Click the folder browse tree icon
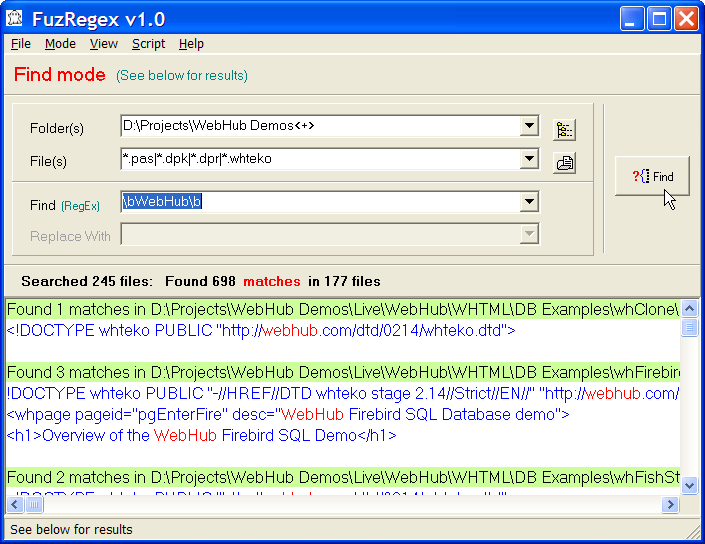The image size is (705, 544). coord(565,130)
